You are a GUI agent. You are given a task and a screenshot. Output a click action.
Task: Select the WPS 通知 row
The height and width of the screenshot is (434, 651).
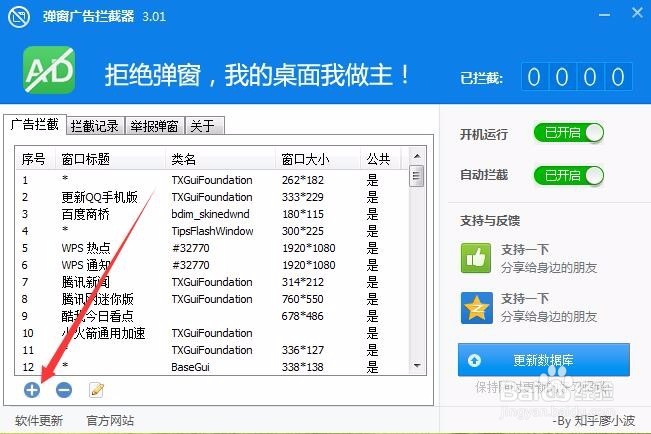(212, 265)
